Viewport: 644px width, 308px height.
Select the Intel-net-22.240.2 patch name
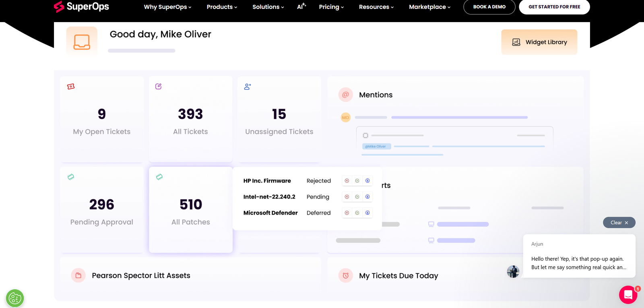[x=269, y=197]
